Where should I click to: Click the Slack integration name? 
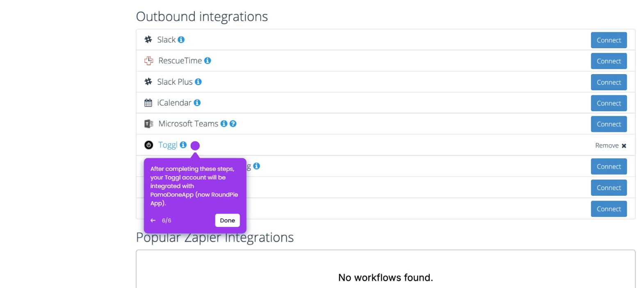pyautogui.click(x=166, y=40)
